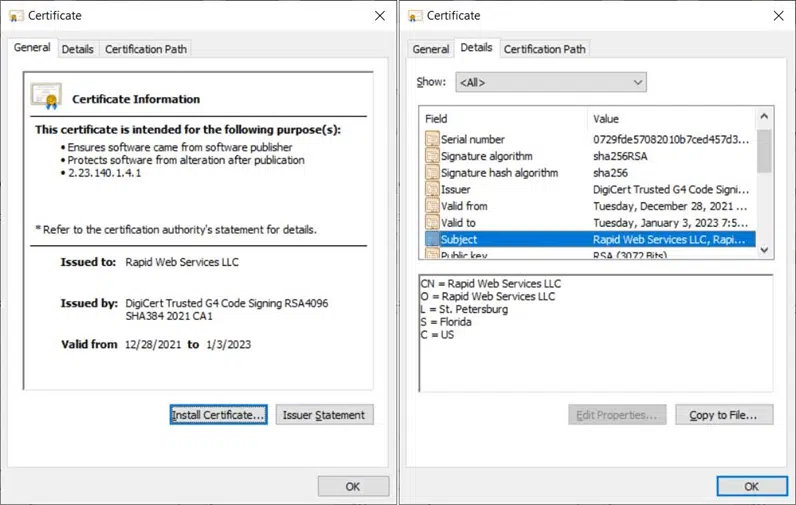This screenshot has height=505, width=796.
Task: Click the Signature hash algorithm field icon
Action: pyautogui.click(x=432, y=173)
